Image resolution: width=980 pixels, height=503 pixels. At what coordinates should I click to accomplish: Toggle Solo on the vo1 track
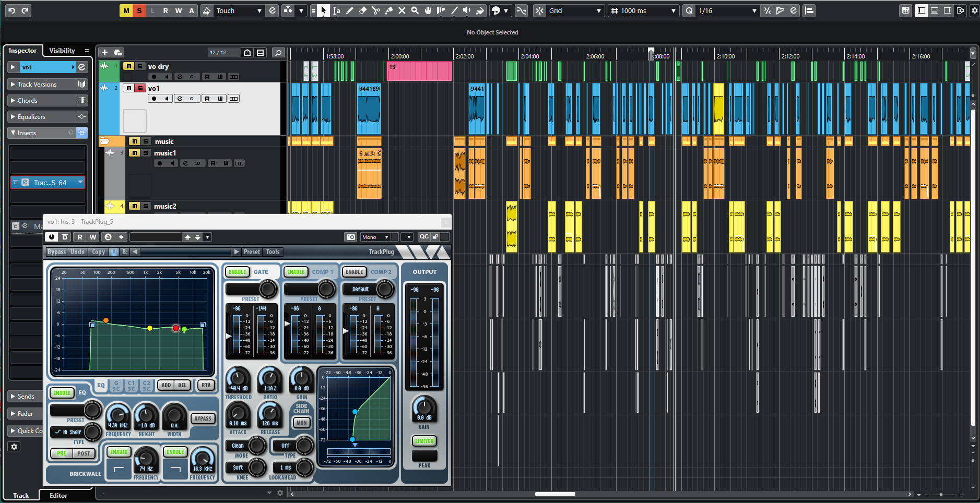(140, 88)
